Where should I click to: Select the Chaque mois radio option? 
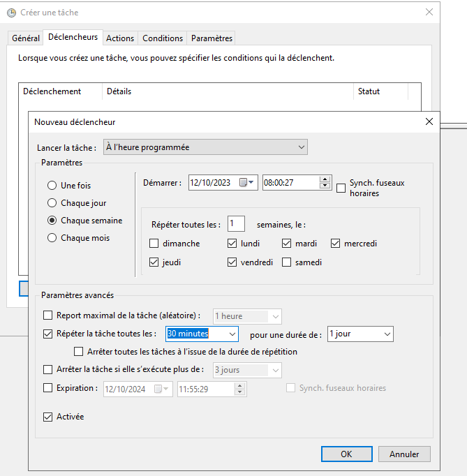(52, 238)
